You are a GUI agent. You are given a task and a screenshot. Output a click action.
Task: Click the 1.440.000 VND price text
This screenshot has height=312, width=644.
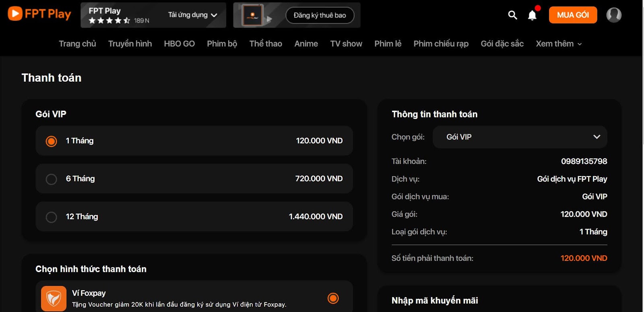pyautogui.click(x=316, y=216)
